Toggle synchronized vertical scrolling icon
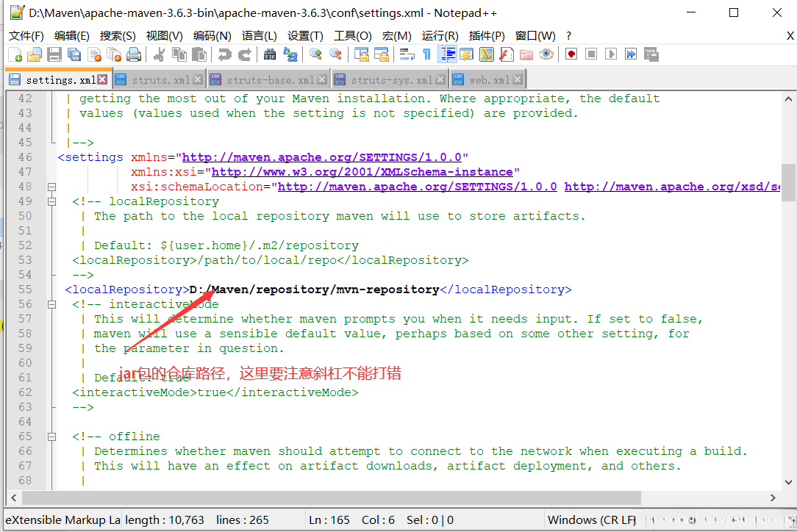 tap(362, 54)
